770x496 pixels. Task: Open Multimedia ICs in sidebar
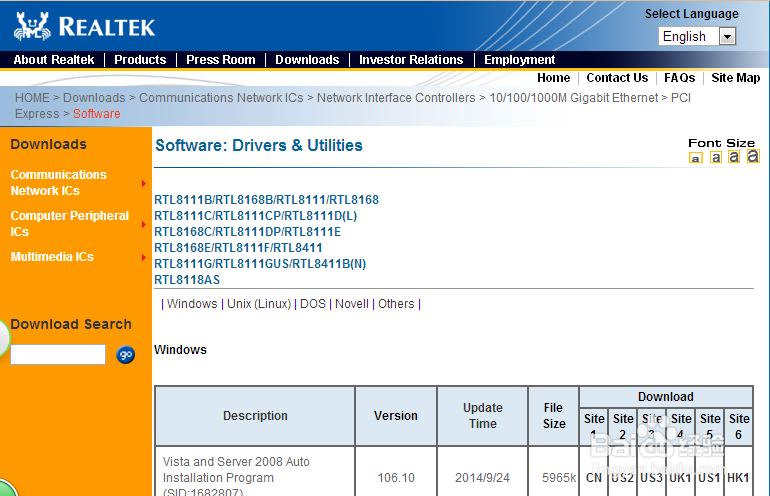point(52,257)
